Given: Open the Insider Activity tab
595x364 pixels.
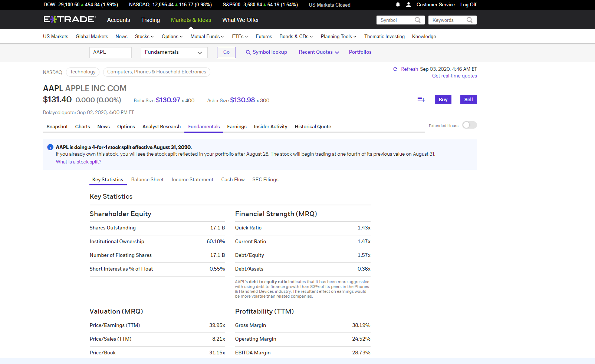Looking at the screenshot, I should pyautogui.click(x=270, y=127).
